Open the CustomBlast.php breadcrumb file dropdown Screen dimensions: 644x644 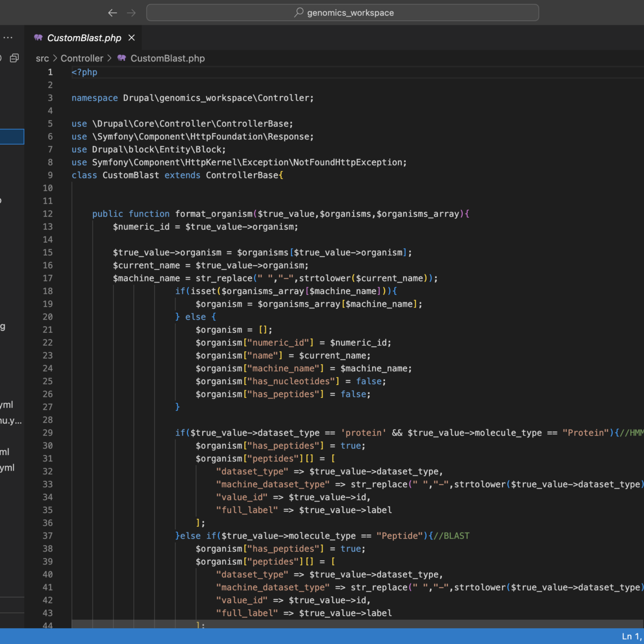tap(167, 58)
